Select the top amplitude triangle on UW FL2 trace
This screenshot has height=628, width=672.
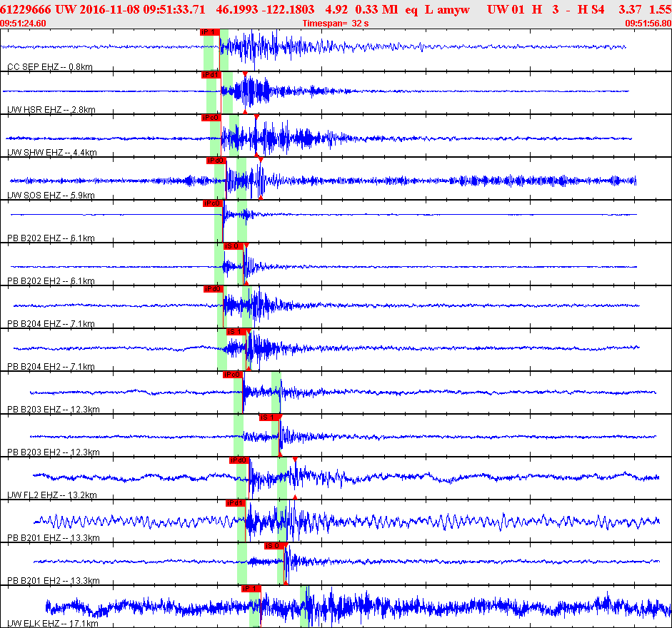295,460
